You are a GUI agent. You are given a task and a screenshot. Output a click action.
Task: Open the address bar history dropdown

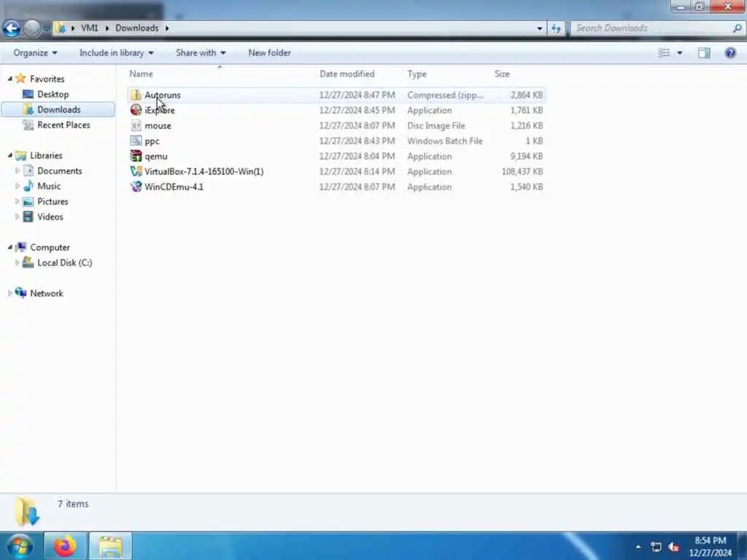pos(539,28)
